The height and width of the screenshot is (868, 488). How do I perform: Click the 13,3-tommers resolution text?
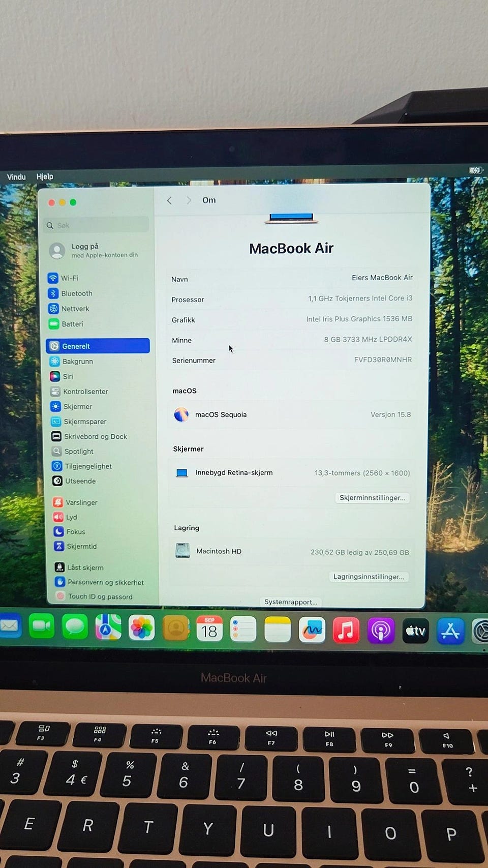[x=362, y=473]
